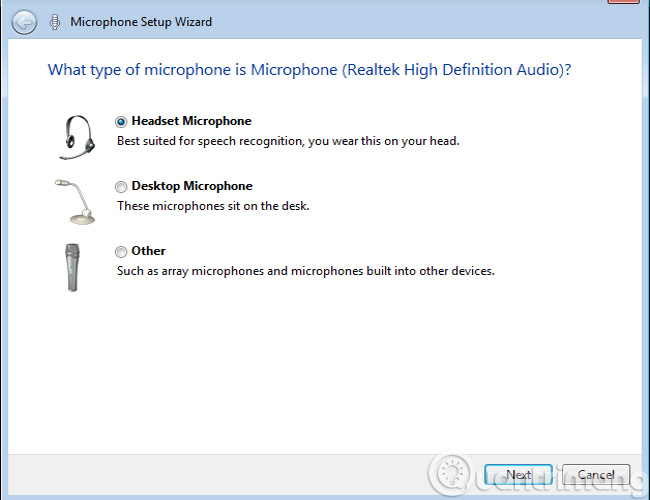Image resolution: width=650 pixels, height=500 pixels.
Task: Go back using the wizard back arrow
Action: [24, 22]
